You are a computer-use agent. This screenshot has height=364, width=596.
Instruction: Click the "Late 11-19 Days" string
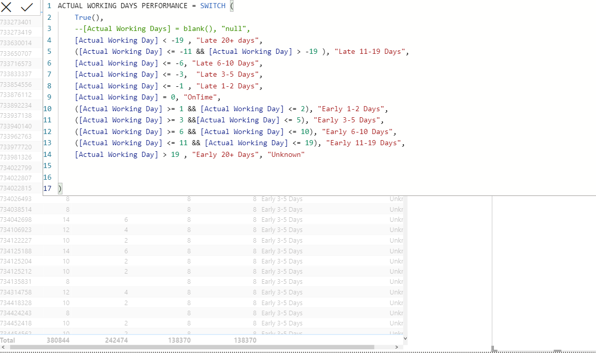click(x=370, y=52)
